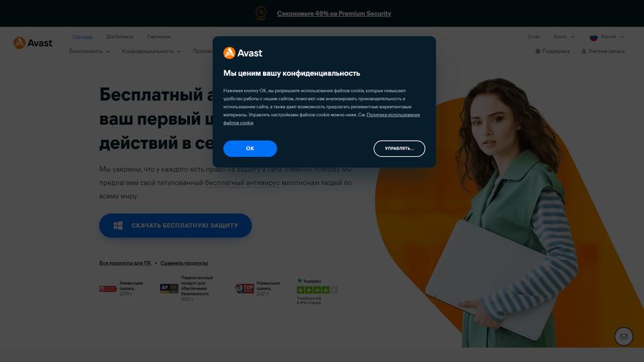Open the Сэкономьте 49% на Premium Security link
Screen dimensions: 644x362
(x=334, y=13)
